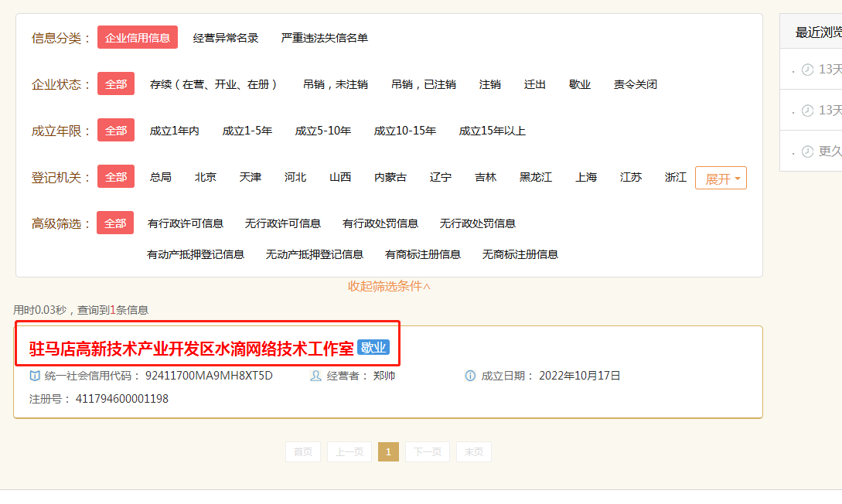
Task: Choose 浙江 registration authority
Action: coord(676,177)
